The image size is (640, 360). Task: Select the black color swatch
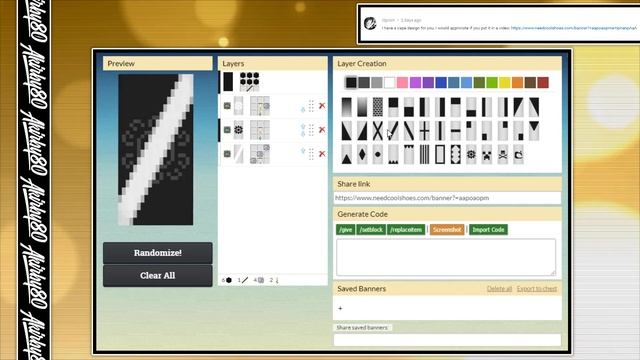tap(351, 82)
